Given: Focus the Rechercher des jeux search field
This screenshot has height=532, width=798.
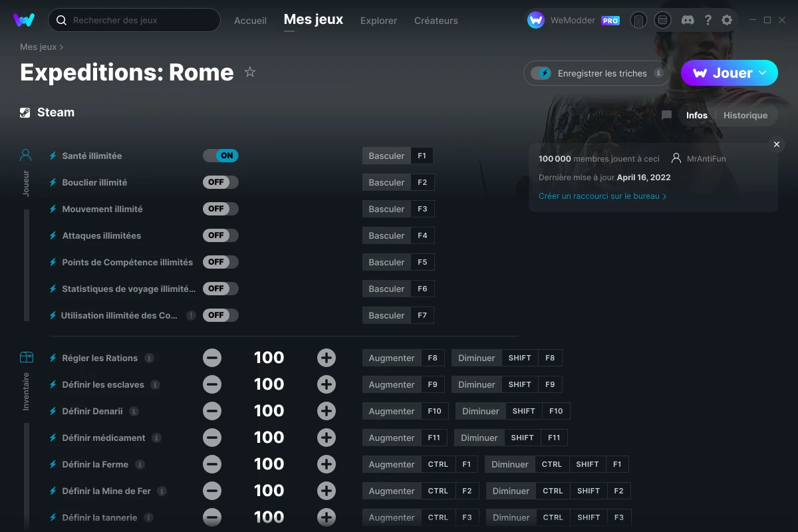Looking at the screenshot, I should click(134, 20).
